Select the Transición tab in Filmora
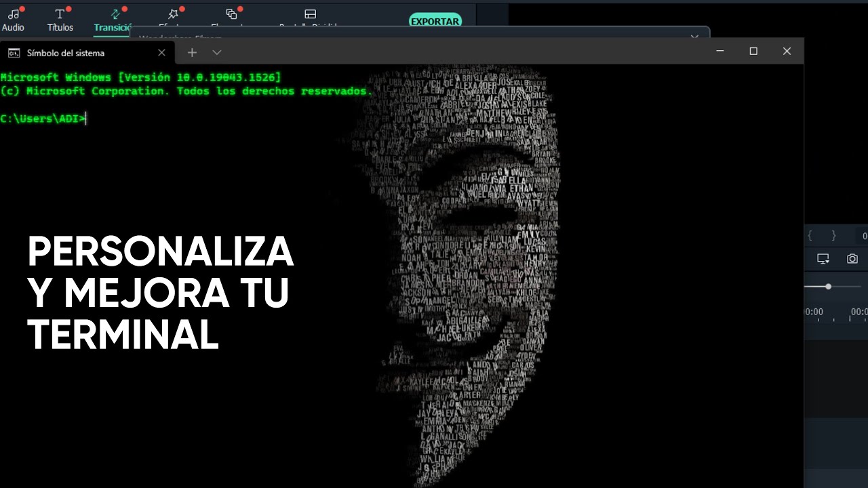This screenshot has height=488, width=868. tap(113, 20)
